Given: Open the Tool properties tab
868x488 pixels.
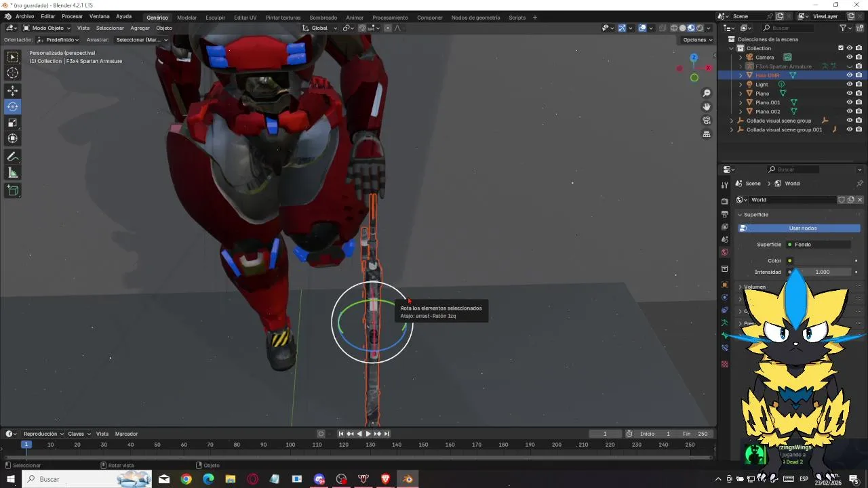Looking at the screenshot, I should [725, 185].
